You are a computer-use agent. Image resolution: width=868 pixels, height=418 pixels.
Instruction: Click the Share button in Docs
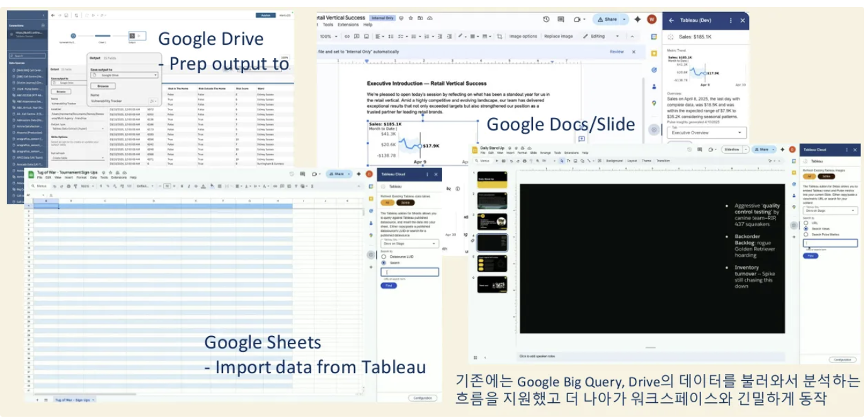click(608, 20)
